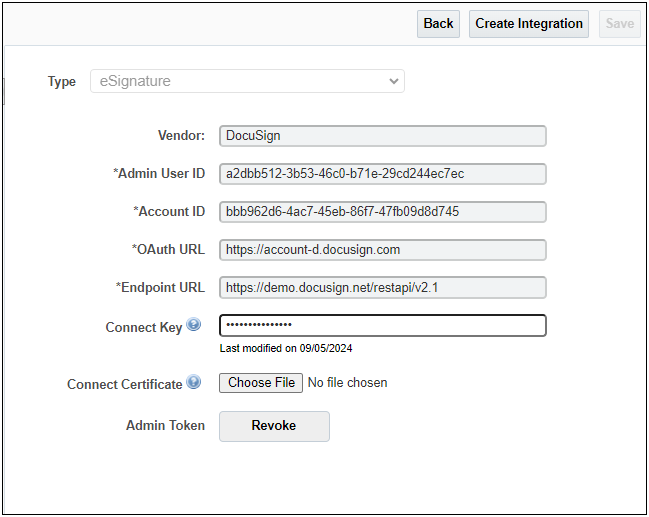
Task: Open the Connect Certificate help icon
Action: [193, 382]
